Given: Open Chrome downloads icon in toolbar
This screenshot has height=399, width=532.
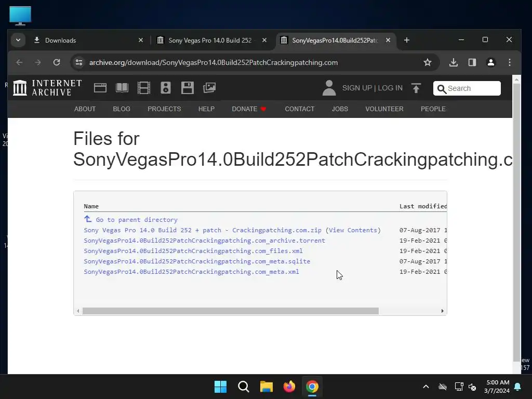Looking at the screenshot, I should coord(453,62).
